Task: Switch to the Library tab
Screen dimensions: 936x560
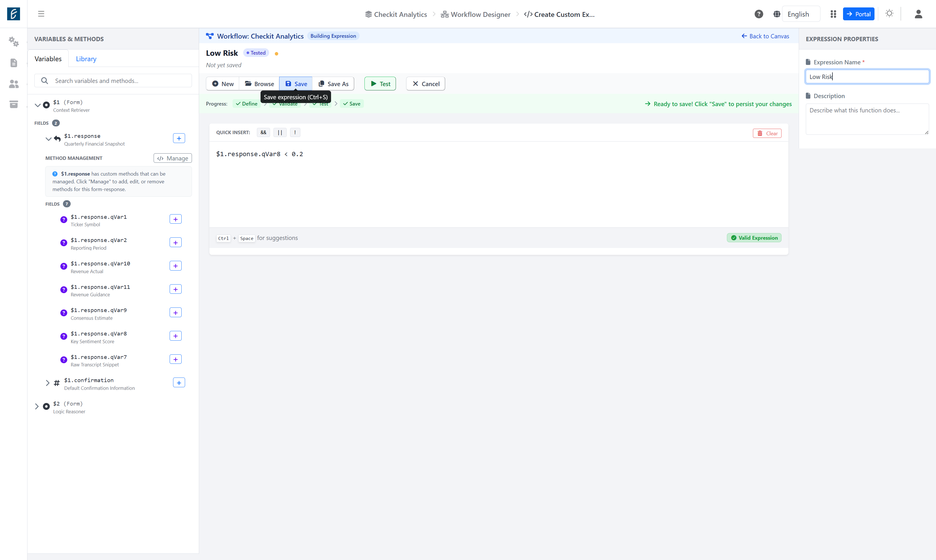Action: tap(86, 59)
